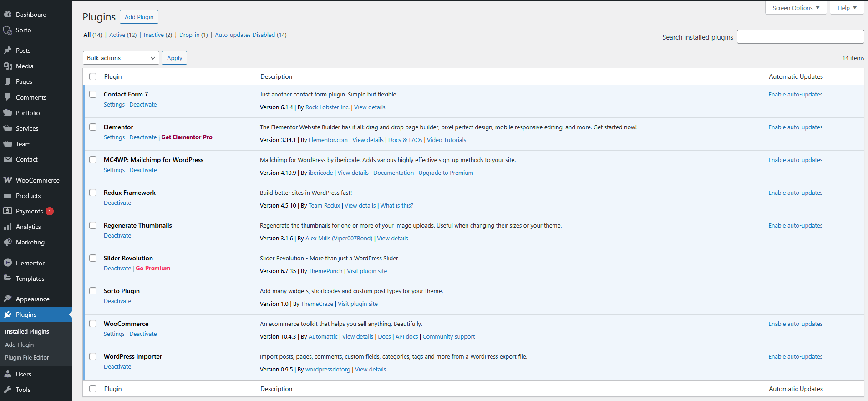Click the Comments bubble icon
The height and width of the screenshot is (401, 868).
(x=8, y=97)
